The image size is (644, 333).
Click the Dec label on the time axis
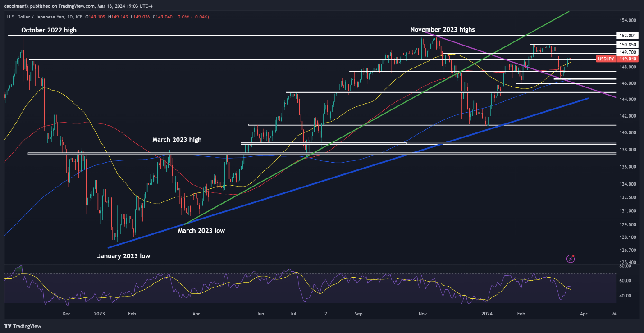coord(66,313)
